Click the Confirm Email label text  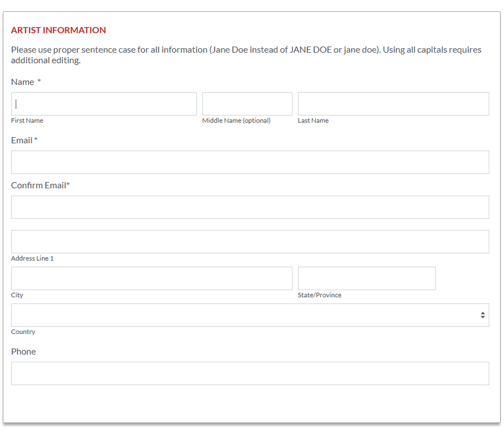point(40,185)
